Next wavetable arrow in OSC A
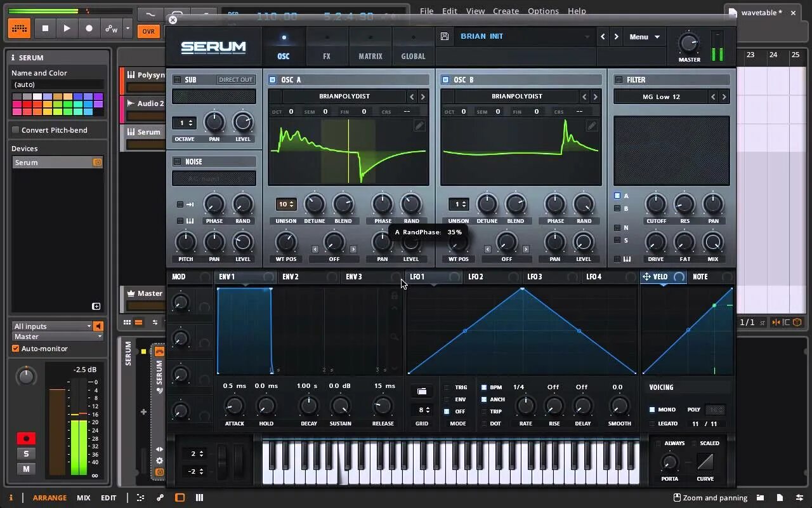812x508 pixels. 423,97
